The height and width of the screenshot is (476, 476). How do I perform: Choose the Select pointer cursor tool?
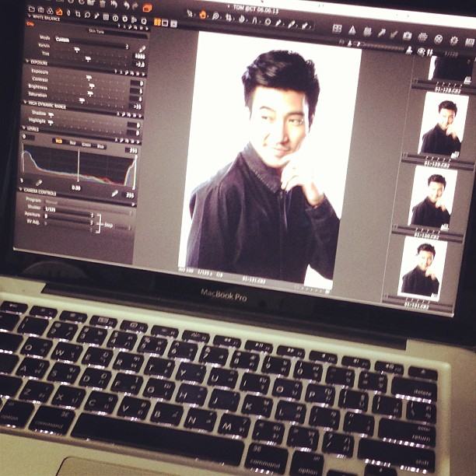(x=190, y=13)
